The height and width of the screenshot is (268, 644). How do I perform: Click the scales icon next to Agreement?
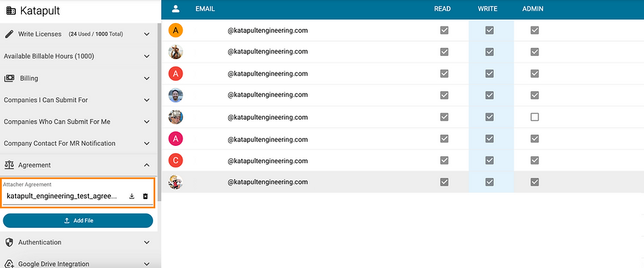[x=9, y=165]
